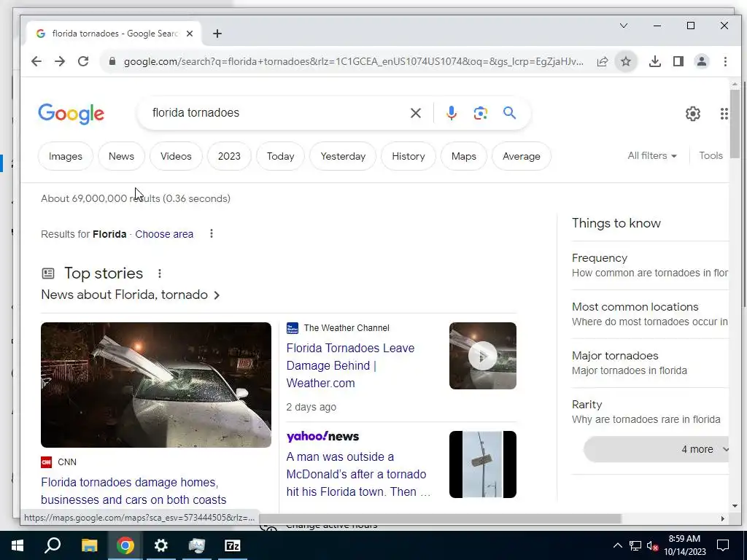Open Top stories more options
747x560 pixels.
160,273
